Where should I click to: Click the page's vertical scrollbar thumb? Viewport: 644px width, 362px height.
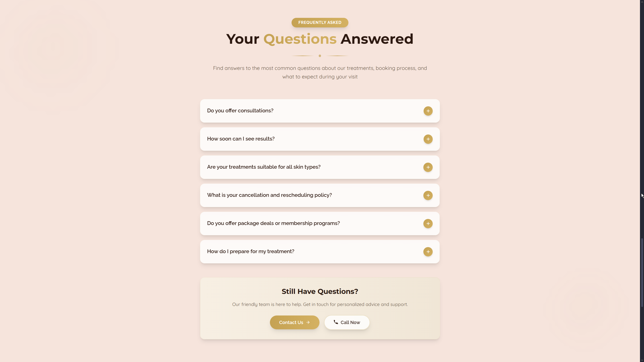tap(642, 273)
